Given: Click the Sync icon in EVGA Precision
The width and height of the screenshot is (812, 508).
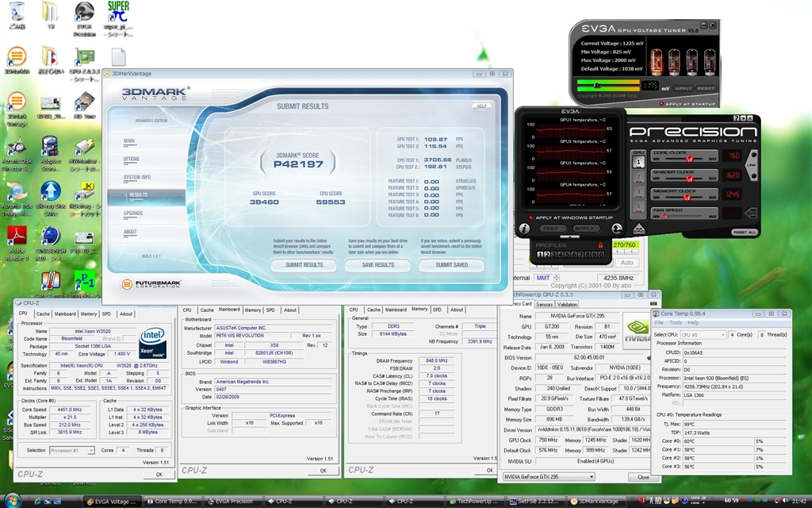Looking at the screenshot, I should [639, 229].
